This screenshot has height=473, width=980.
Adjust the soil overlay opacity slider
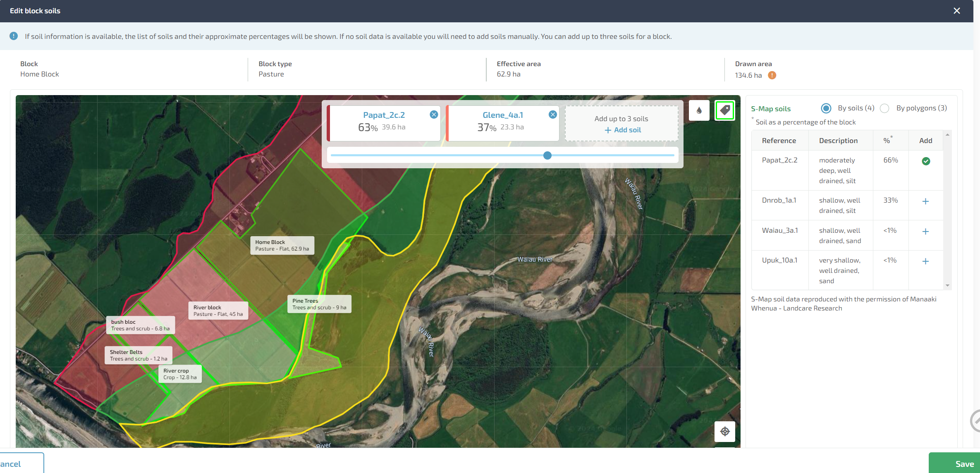547,155
